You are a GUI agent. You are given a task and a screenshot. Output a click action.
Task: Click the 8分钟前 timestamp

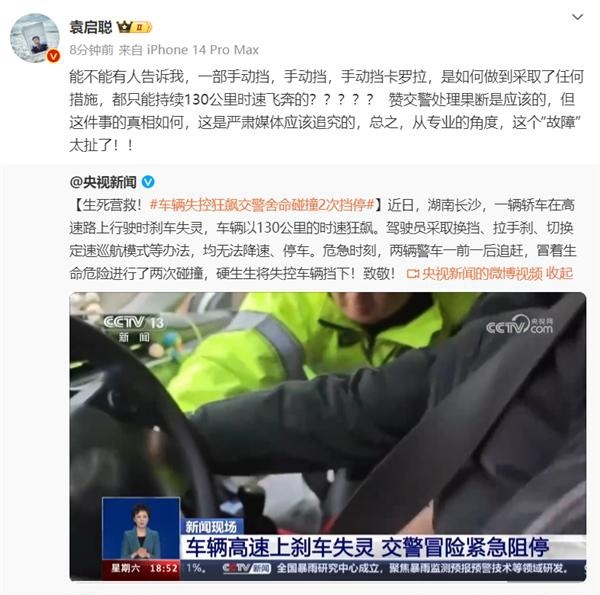tap(91, 50)
